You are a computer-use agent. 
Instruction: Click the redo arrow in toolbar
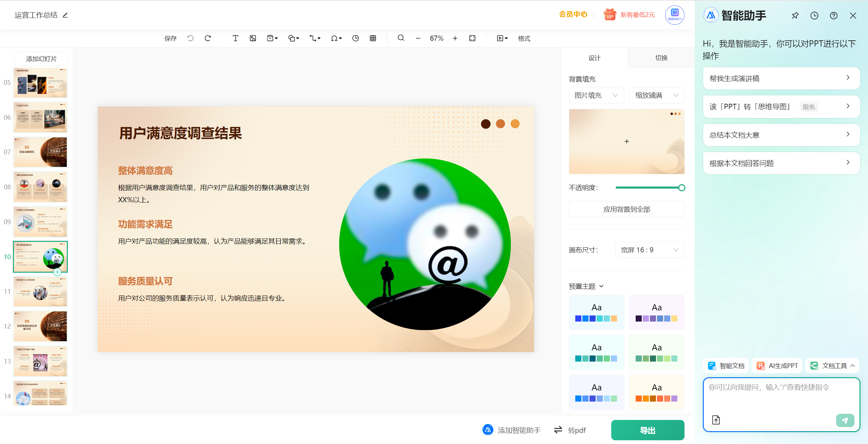coord(208,38)
